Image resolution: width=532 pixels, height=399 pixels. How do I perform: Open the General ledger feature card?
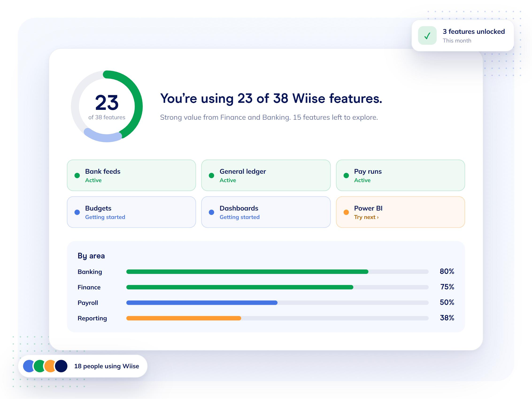[266, 175]
